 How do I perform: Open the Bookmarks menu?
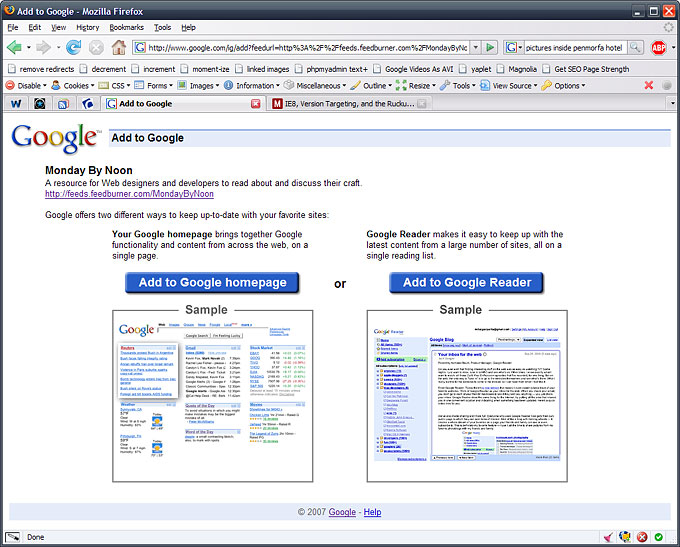pos(126,27)
